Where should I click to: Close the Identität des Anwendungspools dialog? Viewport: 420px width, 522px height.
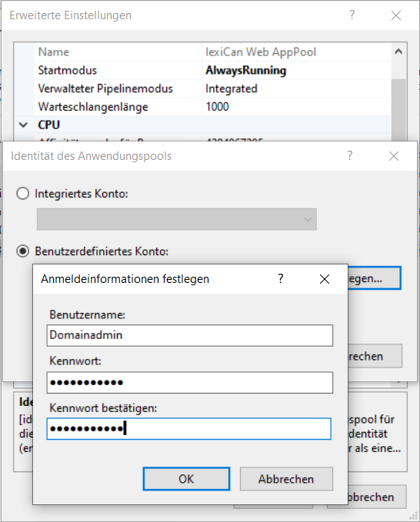[394, 156]
